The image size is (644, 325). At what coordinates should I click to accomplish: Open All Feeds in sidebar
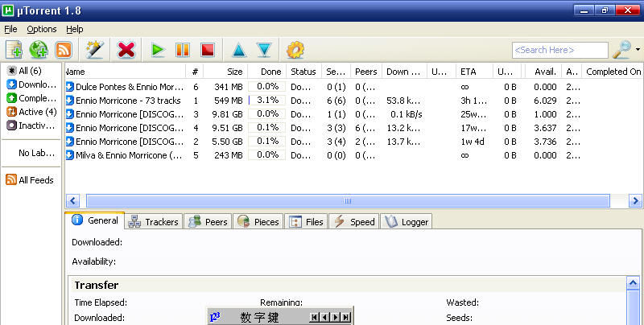(x=30, y=179)
